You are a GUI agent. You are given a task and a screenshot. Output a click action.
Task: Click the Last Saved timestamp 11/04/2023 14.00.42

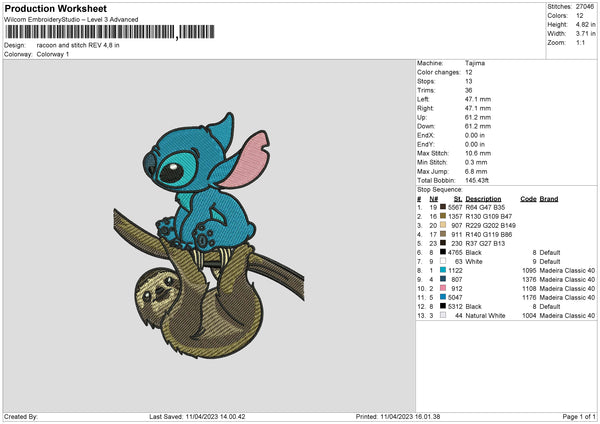[215, 417]
